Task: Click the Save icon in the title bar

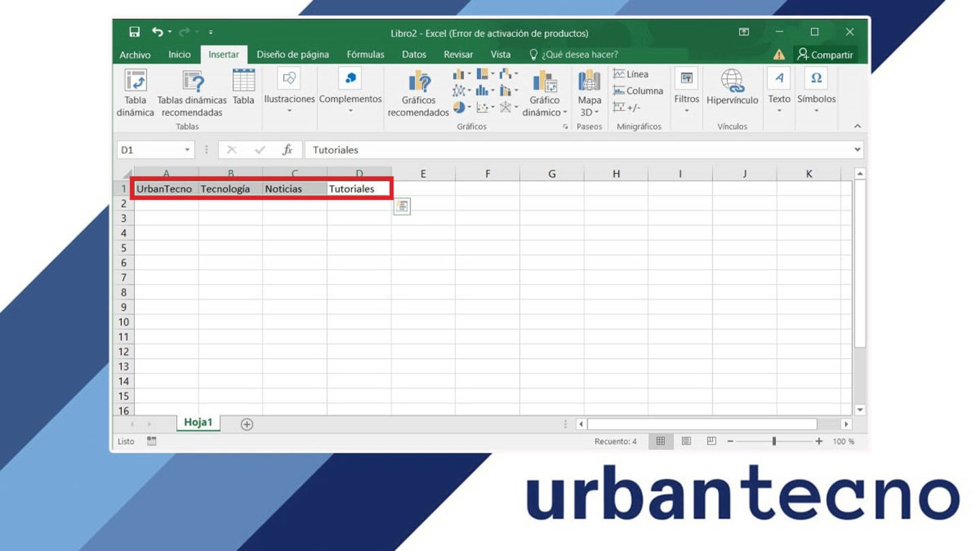Action: pos(135,32)
